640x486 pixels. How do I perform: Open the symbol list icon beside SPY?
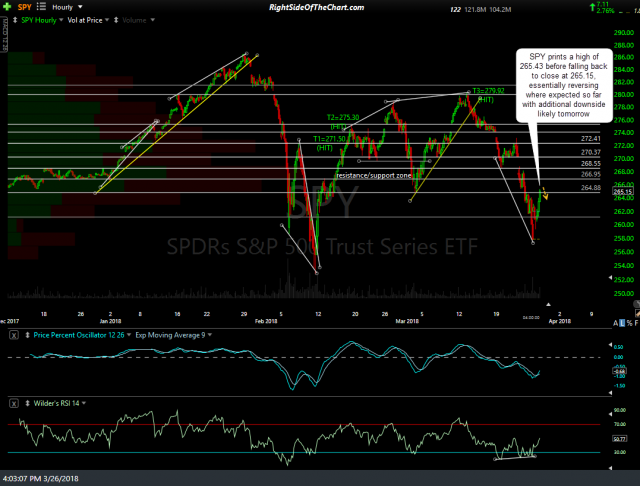pyautogui.click(x=41, y=7)
